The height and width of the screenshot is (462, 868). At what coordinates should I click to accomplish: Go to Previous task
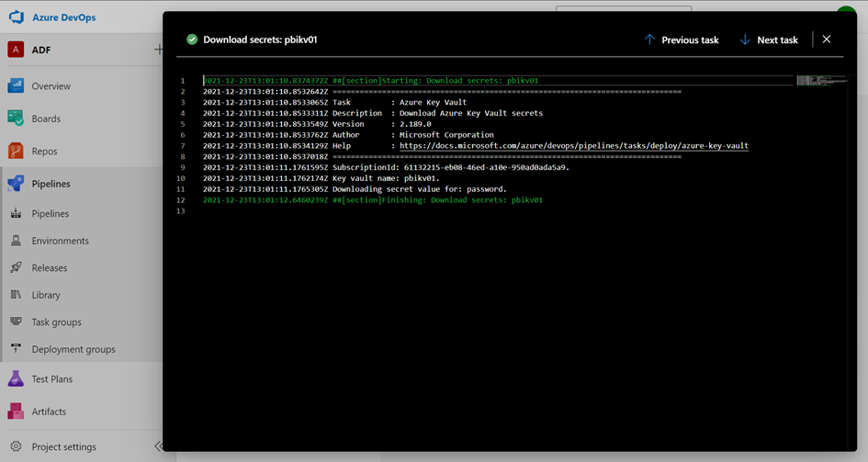pos(681,40)
